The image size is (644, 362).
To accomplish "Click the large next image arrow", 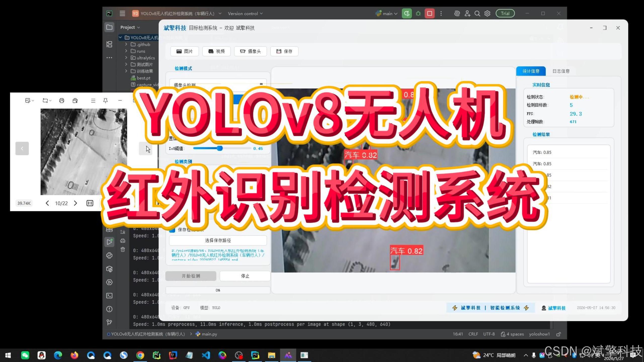I will (146, 148).
